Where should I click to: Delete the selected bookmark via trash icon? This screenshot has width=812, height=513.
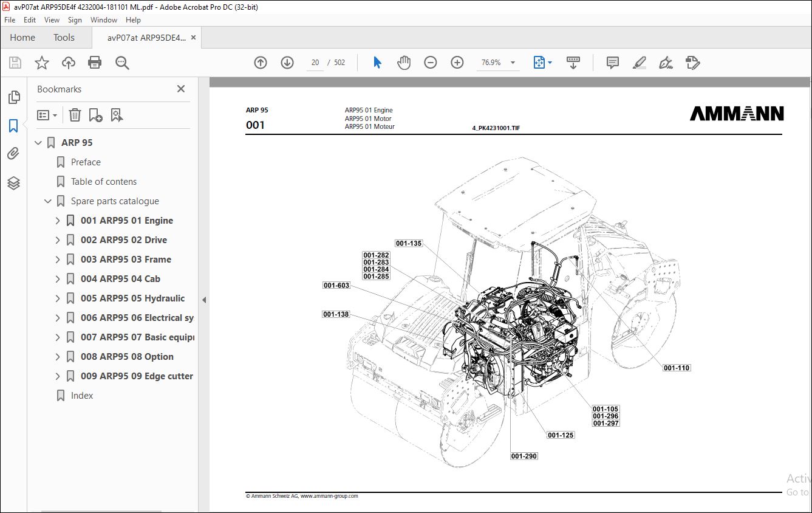[x=75, y=115]
